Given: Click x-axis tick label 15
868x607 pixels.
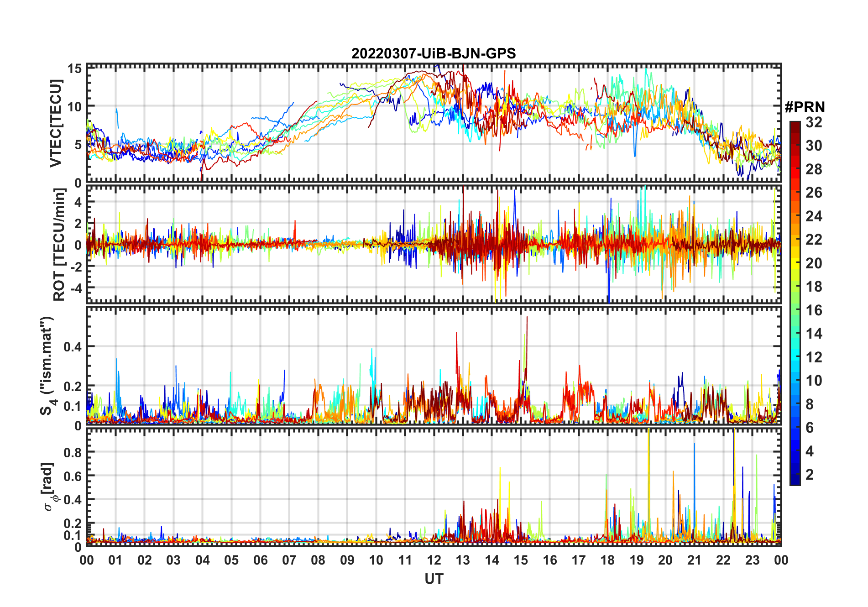Looking at the screenshot, I should 521,560.
